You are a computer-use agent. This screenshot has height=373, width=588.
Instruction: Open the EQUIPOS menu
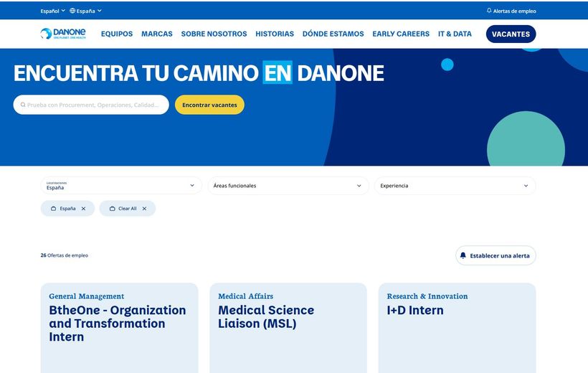[117, 34]
